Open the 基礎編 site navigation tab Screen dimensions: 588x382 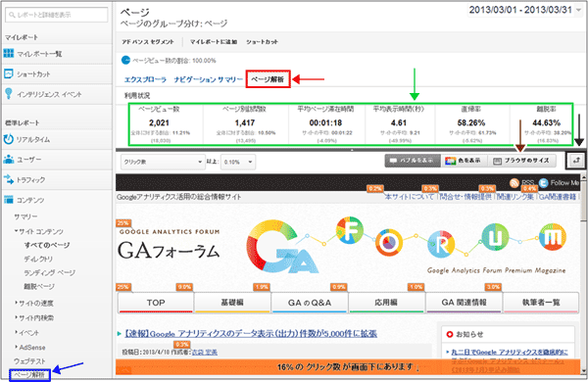232,303
